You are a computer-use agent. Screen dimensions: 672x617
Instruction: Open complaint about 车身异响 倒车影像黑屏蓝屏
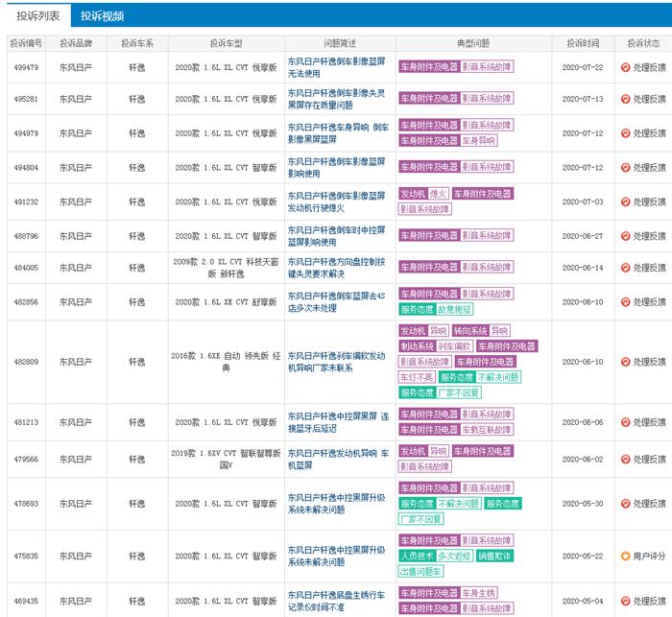click(x=338, y=133)
